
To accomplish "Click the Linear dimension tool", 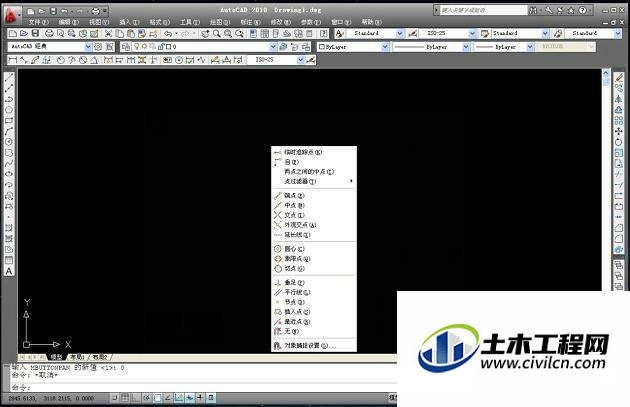I will (x=12, y=60).
